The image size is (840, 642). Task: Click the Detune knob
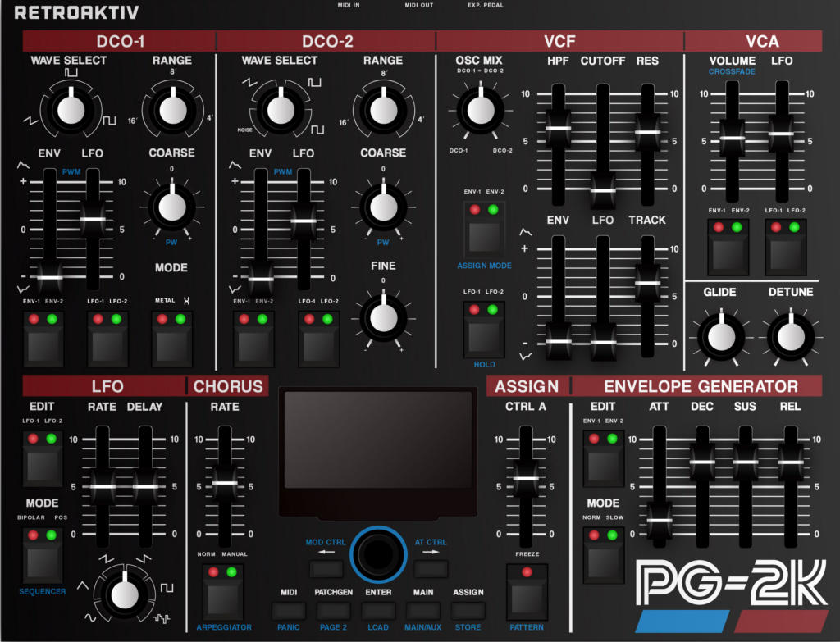(791, 336)
